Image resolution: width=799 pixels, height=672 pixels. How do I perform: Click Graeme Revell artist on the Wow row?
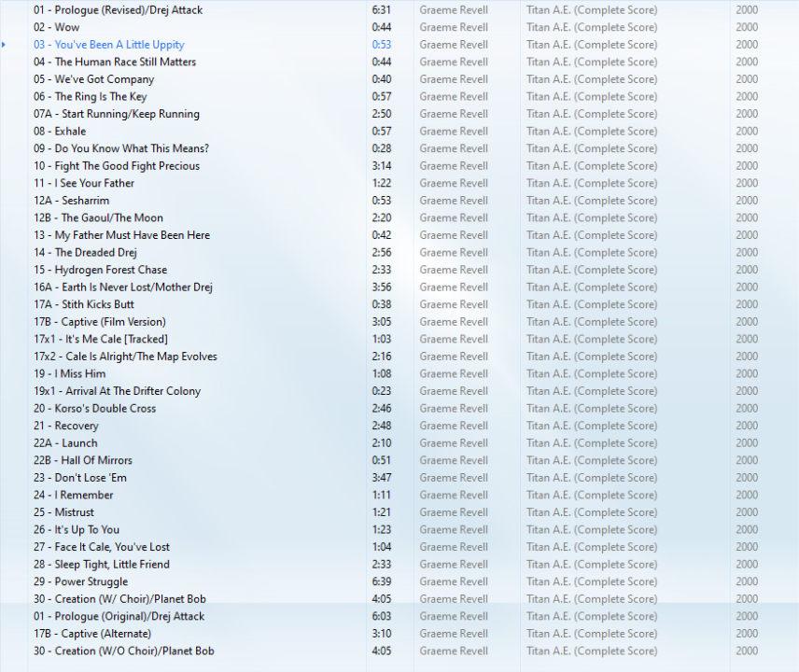[x=454, y=27]
